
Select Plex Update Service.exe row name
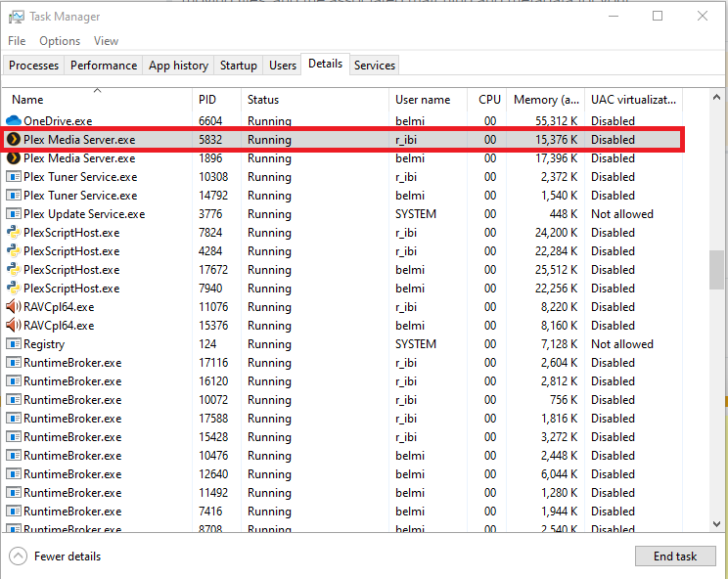point(84,214)
